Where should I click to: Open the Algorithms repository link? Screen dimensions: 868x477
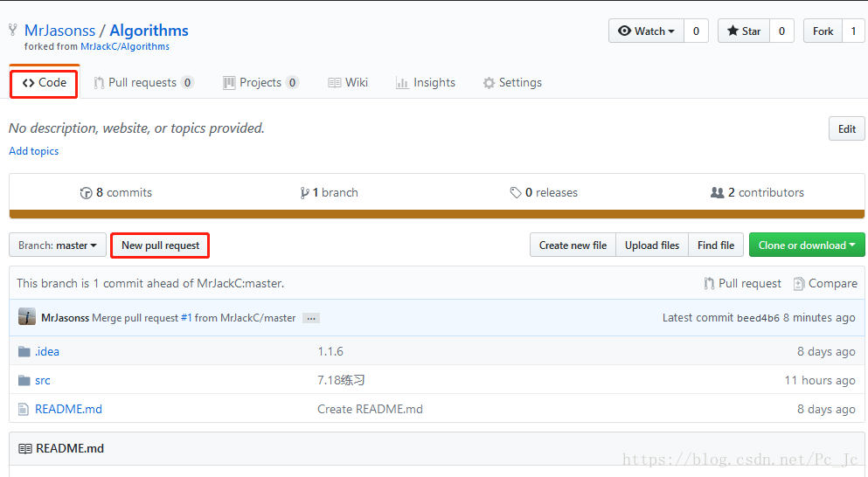coord(149,31)
